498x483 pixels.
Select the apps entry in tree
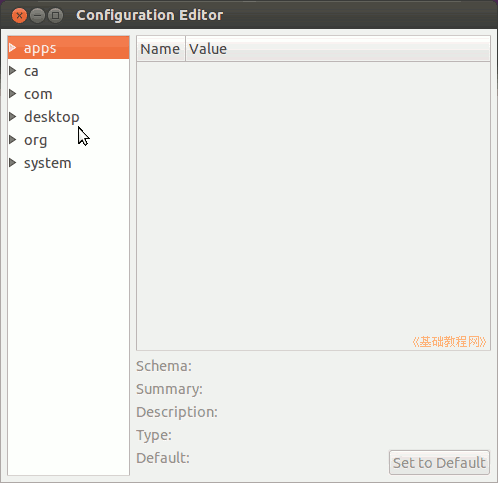68,48
